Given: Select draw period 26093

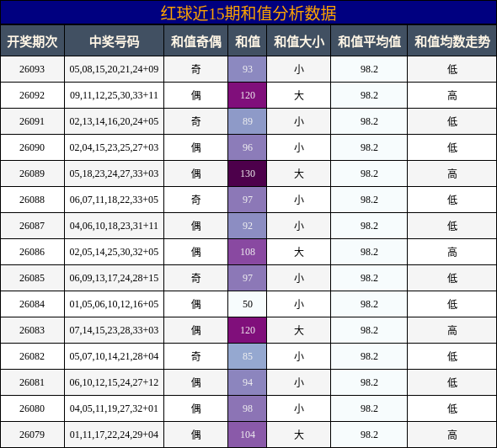Looking at the screenshot, I should point(32,69).
